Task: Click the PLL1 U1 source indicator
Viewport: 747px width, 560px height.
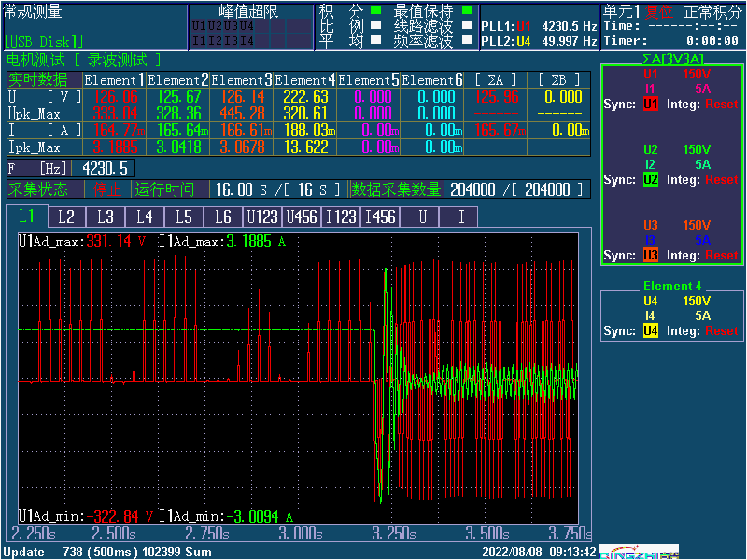Action: pyautogui.click(x=523, y=27)
